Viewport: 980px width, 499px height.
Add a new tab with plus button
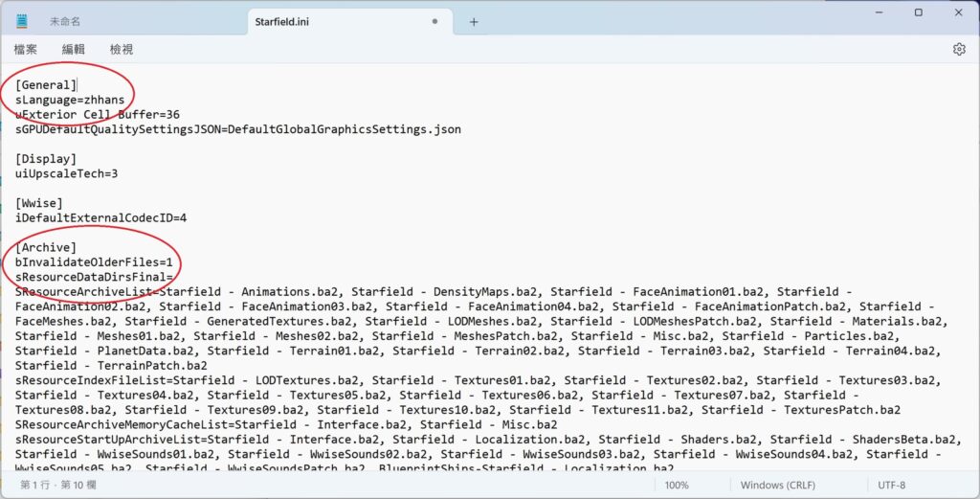pyautogui.click(x=474, y=22)
